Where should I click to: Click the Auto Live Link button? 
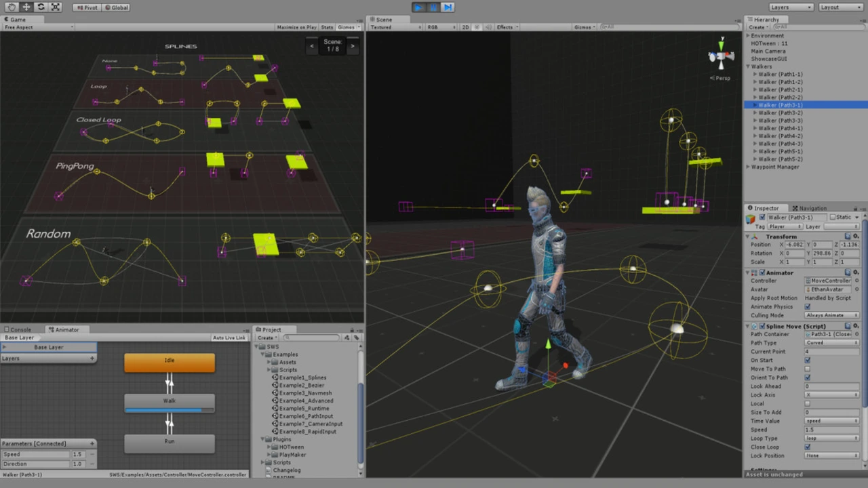pos(229,338)
